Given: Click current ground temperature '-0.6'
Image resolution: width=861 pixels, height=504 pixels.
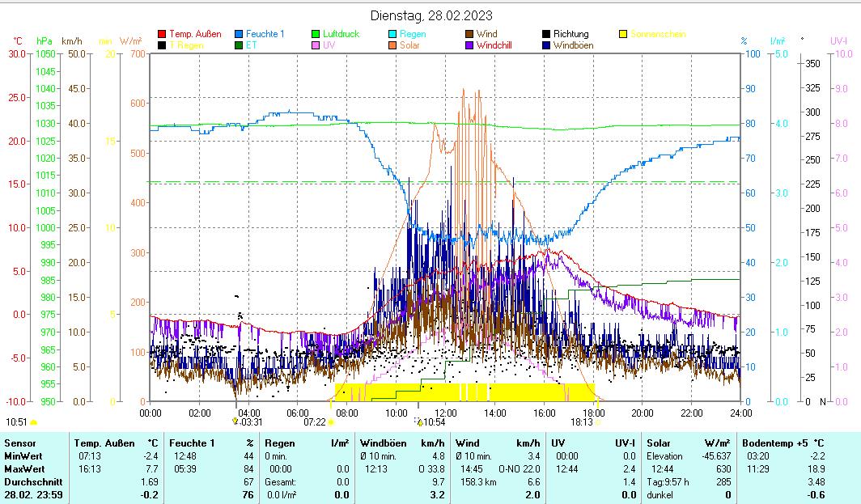Looking at the screenshot, I should tap(816, 494).
